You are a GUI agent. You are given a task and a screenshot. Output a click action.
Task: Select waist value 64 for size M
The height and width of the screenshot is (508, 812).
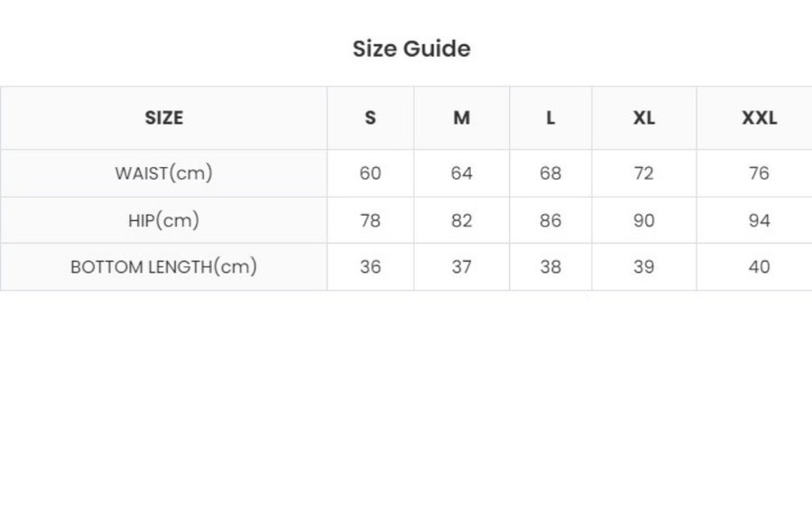click(x=461, y=173)
